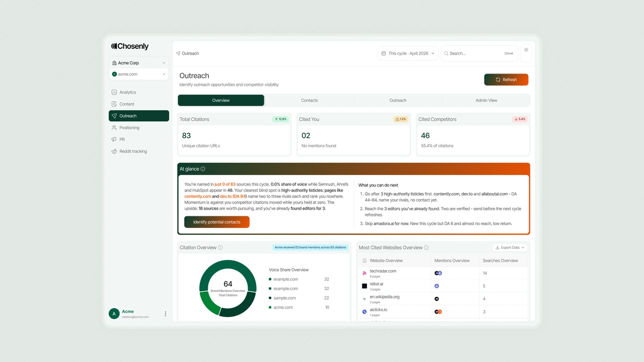Click mention badge in en.wikipedia.org row
The width and height of the screenshot is (644, 362).
(437, 299)
